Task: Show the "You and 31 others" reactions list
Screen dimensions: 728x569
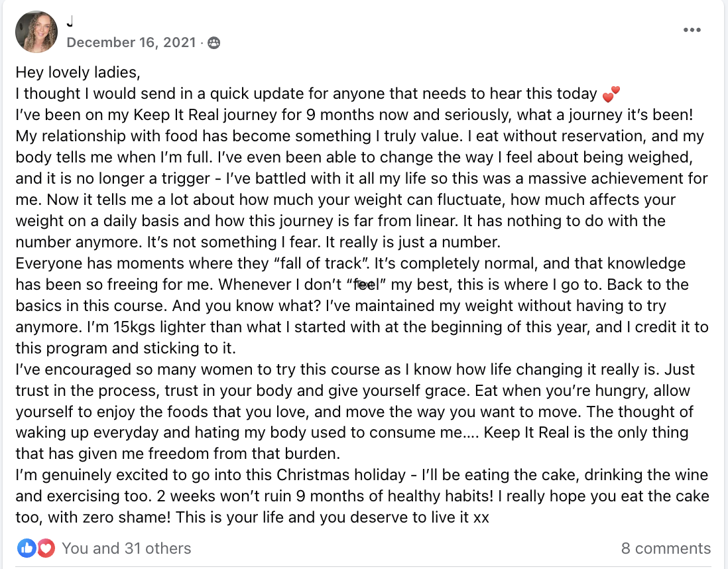Action: pos(126,548)
